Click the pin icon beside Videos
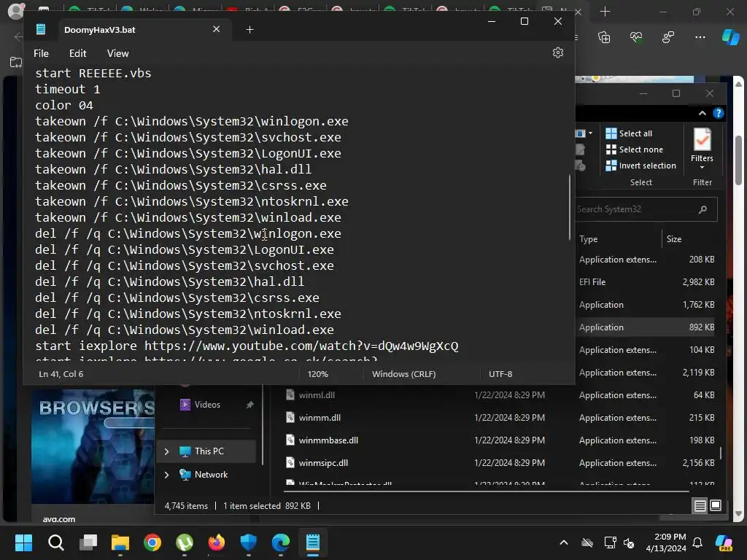This screenshot has height=560, width=747. 249,405
